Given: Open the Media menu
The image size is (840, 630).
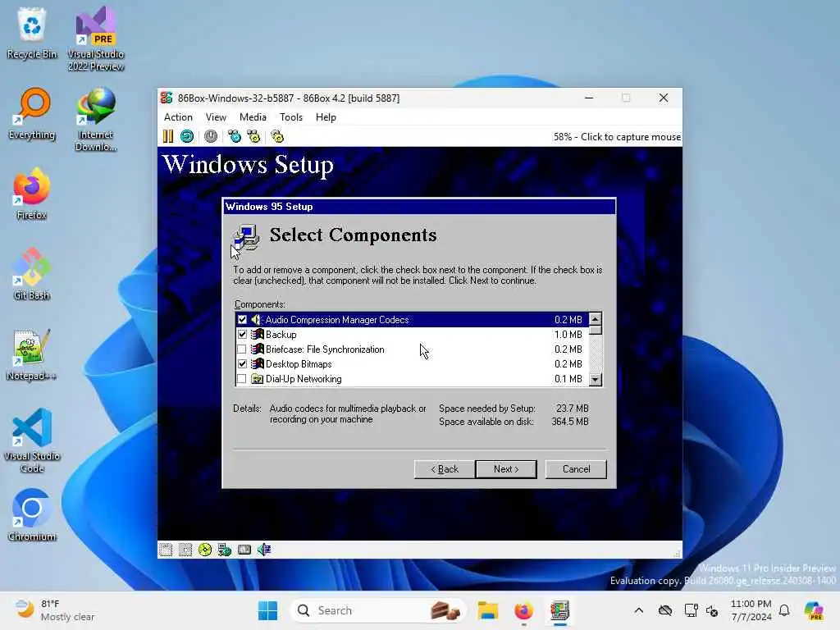Looking at the screenshot, I should pyautogui.click(x=253, y=117).
